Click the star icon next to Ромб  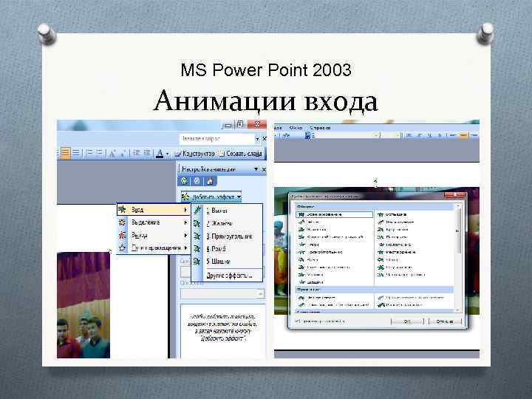coord(197,249)
